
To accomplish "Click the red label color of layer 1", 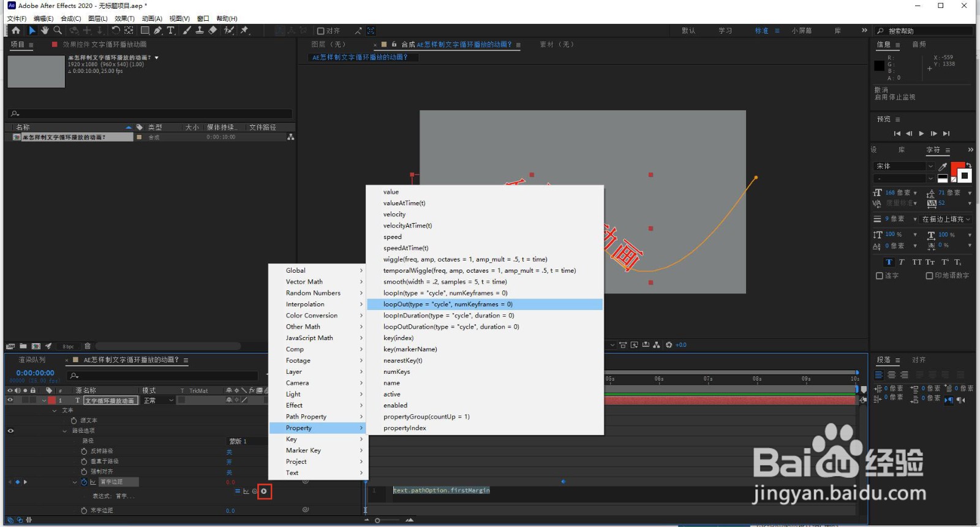I will point(52,400).
